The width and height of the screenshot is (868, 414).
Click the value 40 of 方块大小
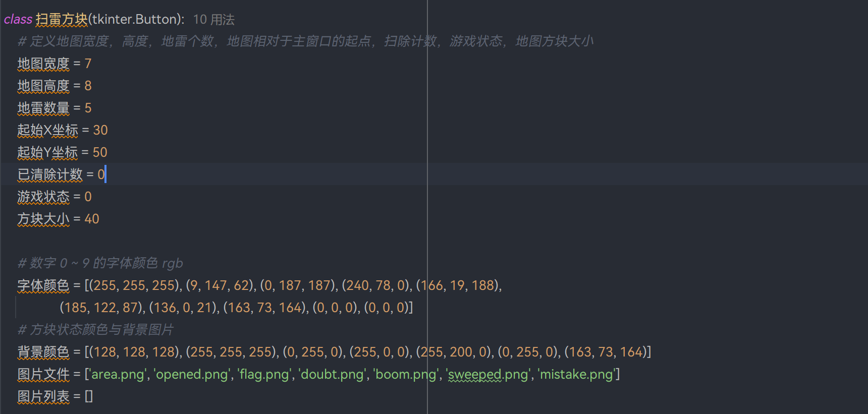(x=92, y=219)
